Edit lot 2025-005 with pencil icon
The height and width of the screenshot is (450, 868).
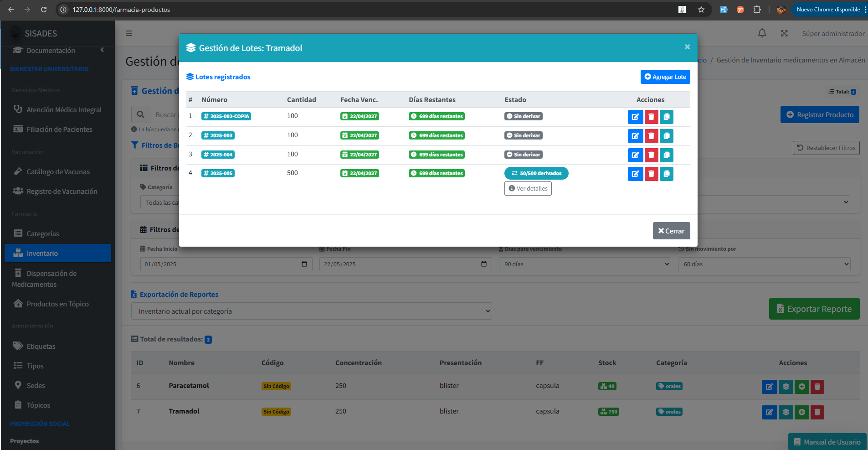point(635,174)
